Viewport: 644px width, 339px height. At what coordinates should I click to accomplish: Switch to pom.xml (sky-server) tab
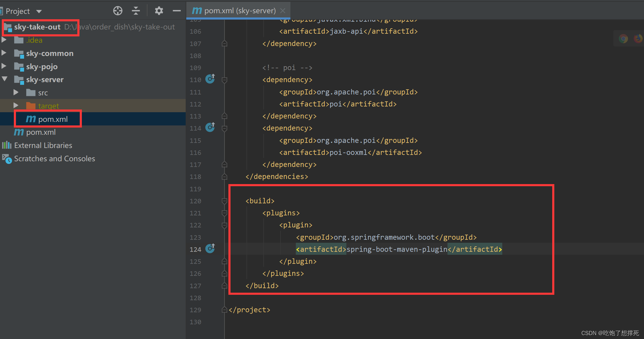pos(235,11)
